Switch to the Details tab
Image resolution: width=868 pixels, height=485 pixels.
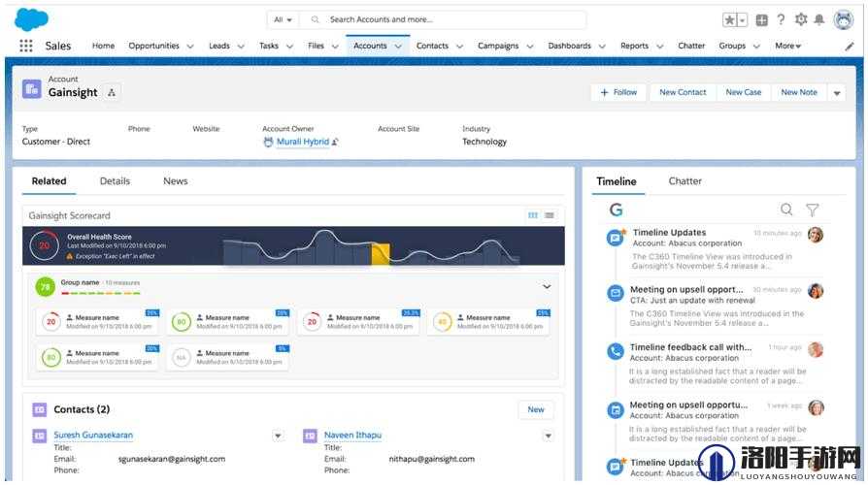pyautogui.click(x=115, y=181)
